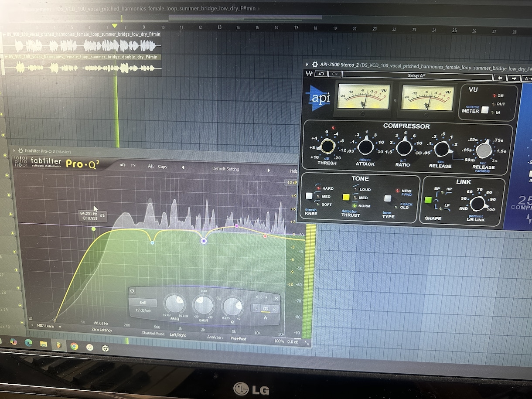Toggle A/B comparison in Pro-Q

pos(151,167)
